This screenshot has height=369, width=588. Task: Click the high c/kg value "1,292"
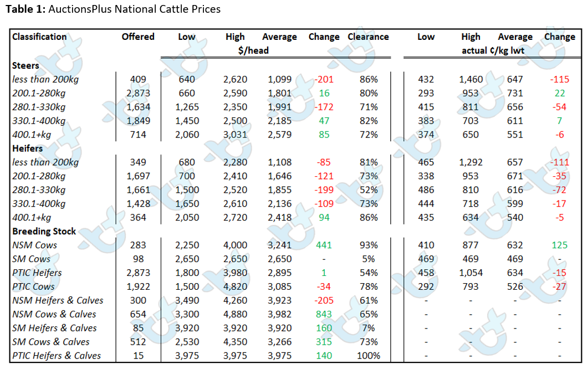click(471, 162)
